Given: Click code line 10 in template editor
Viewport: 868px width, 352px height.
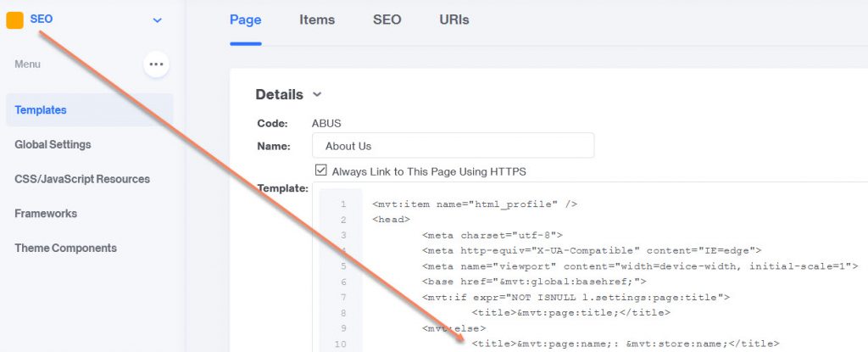Looking at the screenshot, I should (x=626, y=344).
